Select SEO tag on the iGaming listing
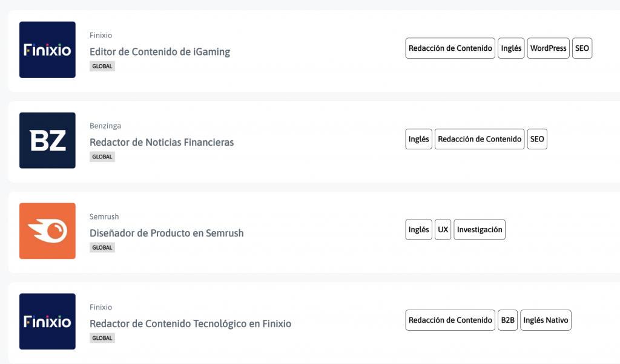 click(582, 48)
